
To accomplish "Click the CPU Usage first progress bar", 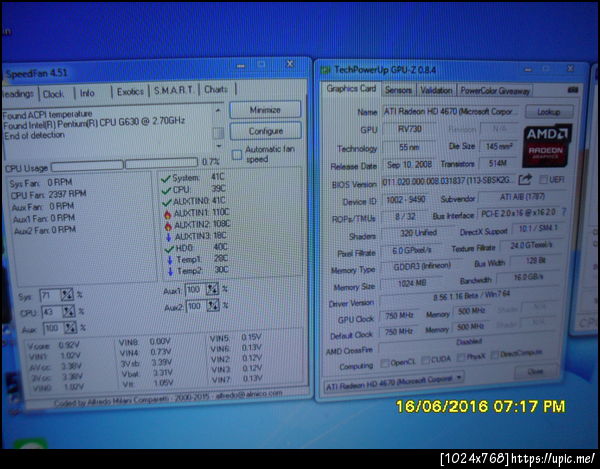I will point(87,166).
